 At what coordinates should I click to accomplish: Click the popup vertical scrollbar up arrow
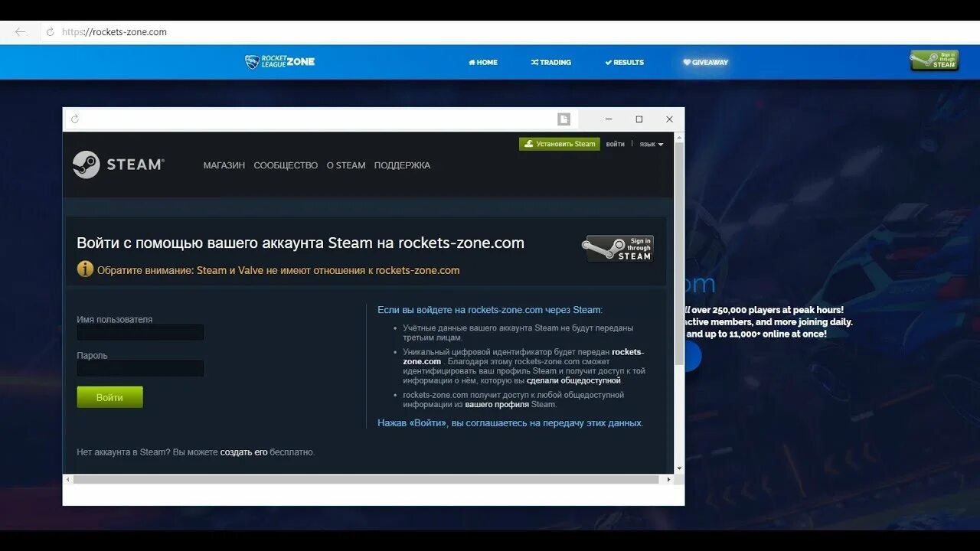[x=679, y=137]
